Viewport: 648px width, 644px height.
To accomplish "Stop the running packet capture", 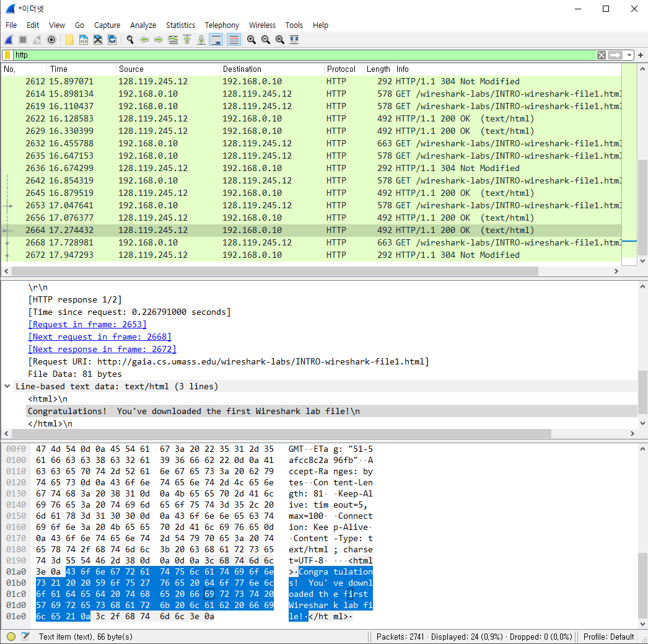I will point(23,40).
